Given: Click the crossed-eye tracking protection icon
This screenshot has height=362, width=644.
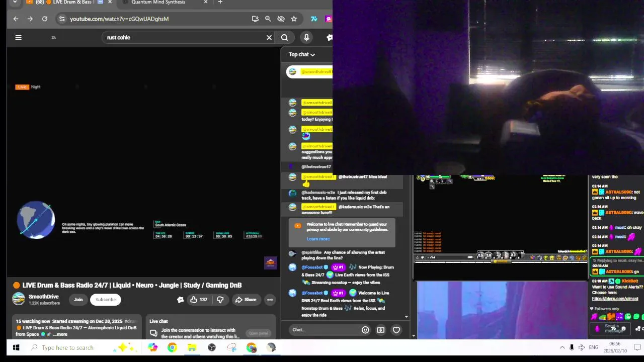Looking at the screenshot, I should point(281,19).
